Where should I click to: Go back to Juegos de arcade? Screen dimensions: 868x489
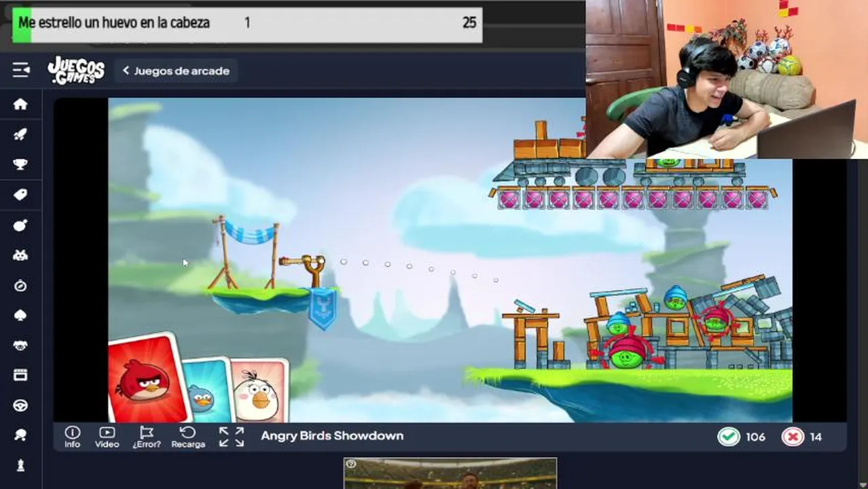[x=176, y=71]
